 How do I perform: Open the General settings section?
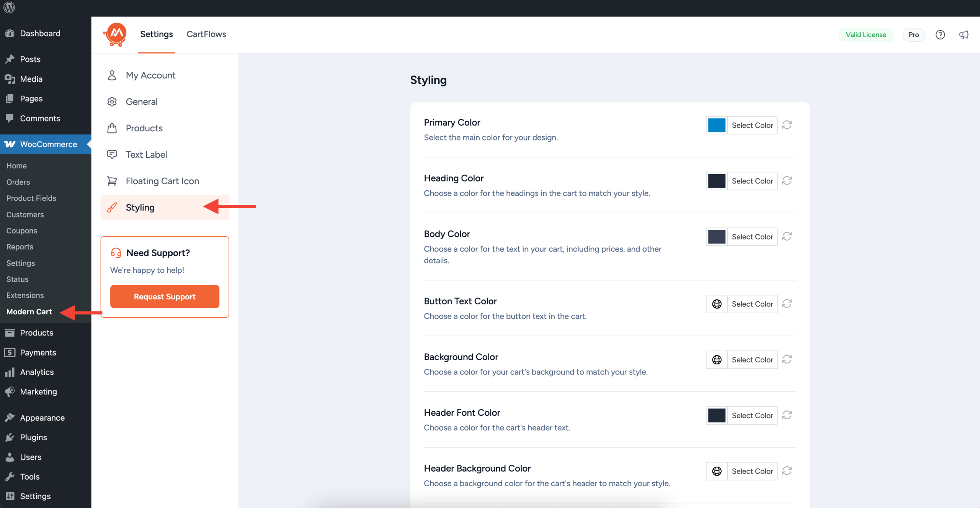coord(165,101)
